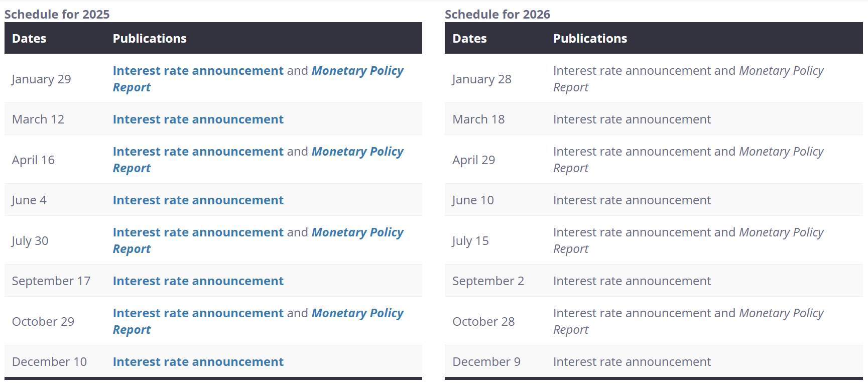Open the June 4 Interest rate announcement link
The image size is (868, 383).
pyautogui.click(x=198, y=200)
